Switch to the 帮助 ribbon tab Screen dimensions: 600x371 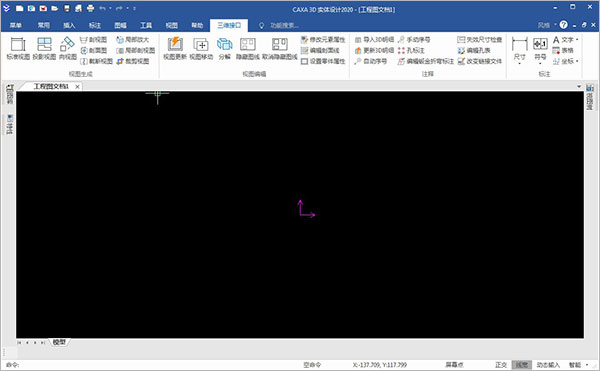pyautogui.click(x=197, y=25)
